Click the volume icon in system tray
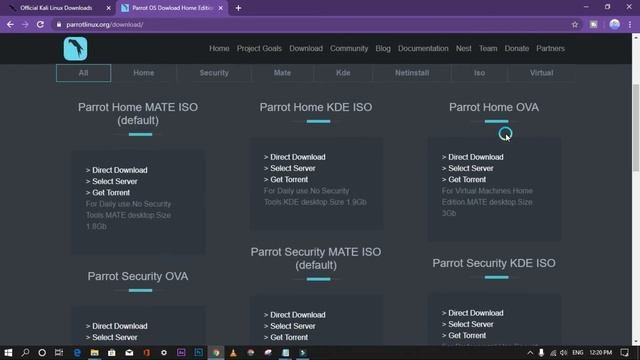 (564, 353)
